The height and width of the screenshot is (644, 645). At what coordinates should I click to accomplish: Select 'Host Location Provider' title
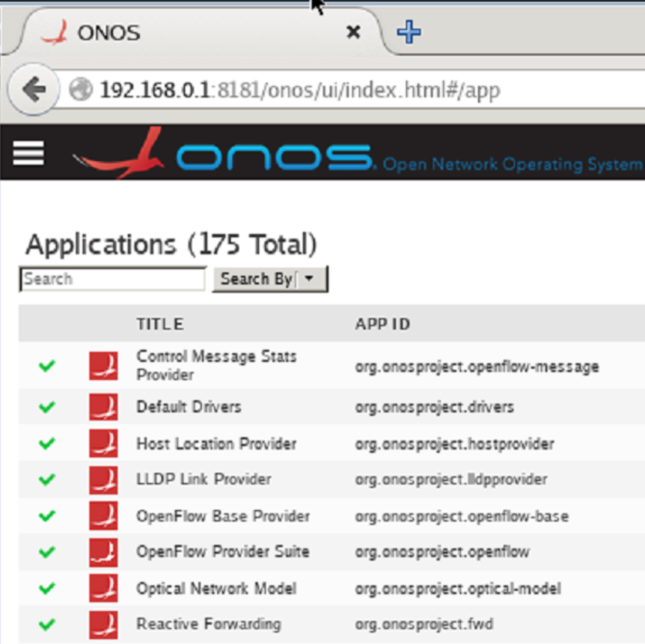pyautogui.click(x=216, y=444)
